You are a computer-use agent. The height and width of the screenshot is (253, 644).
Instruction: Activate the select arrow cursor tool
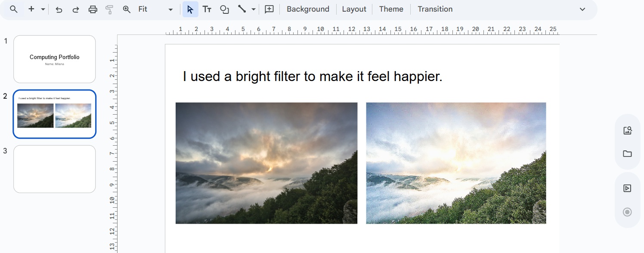(190, 9)
